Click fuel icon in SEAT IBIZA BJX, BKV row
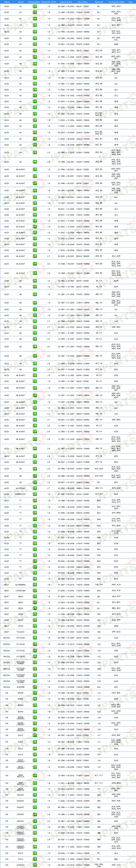 click(35, 602)
